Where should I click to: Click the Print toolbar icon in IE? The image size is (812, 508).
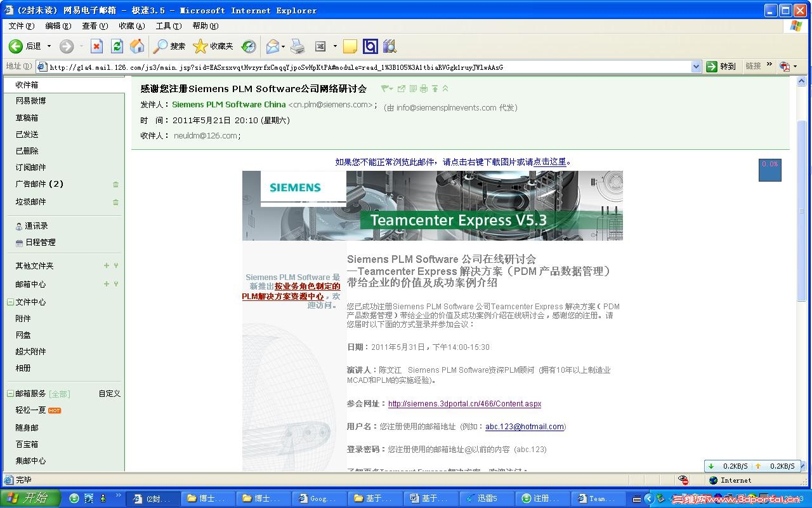(298, 46)
